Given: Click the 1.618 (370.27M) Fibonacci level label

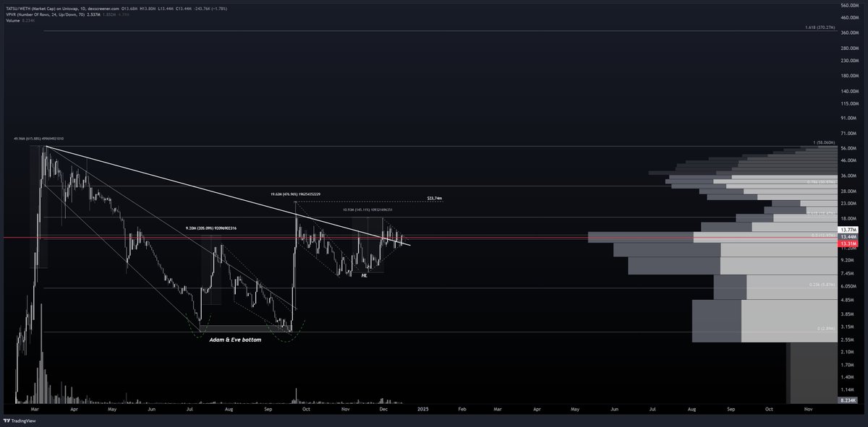Looking at the screenshot, I should 820,27.
